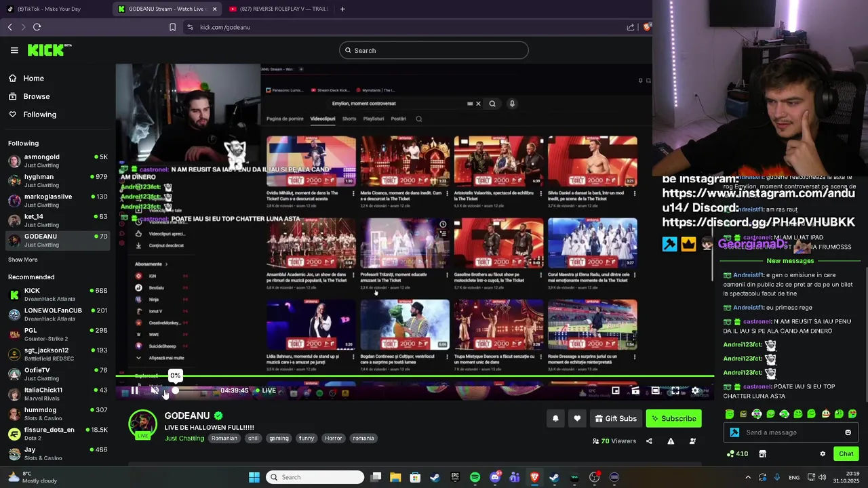868x488 pixels.
Task: Click the Gift Subs button
Action: click(616, 419)
